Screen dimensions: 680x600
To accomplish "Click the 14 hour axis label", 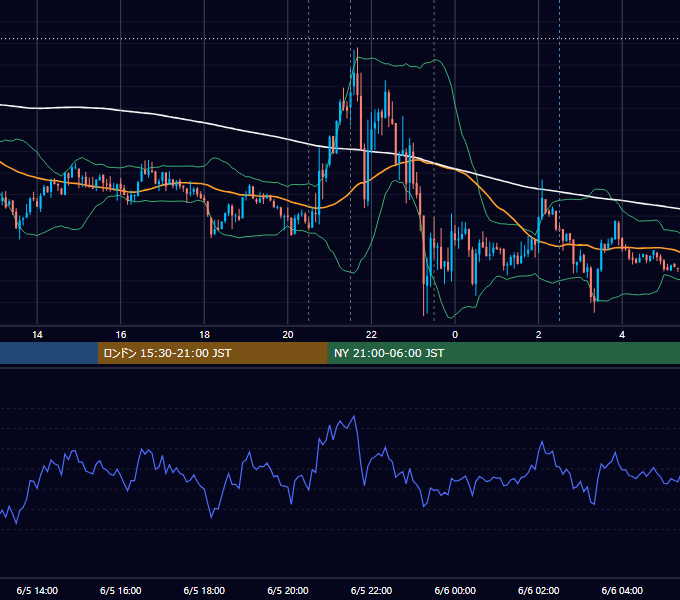I will [37, 335].
